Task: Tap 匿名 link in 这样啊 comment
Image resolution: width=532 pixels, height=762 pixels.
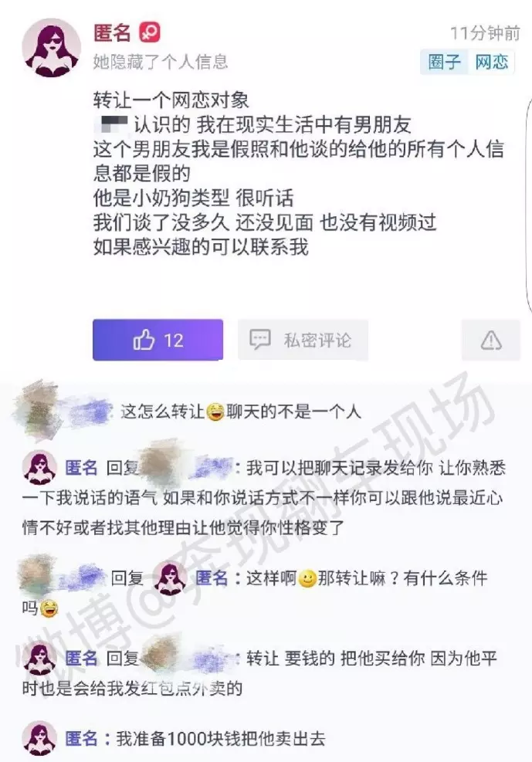Action: (x=212, y=577)
